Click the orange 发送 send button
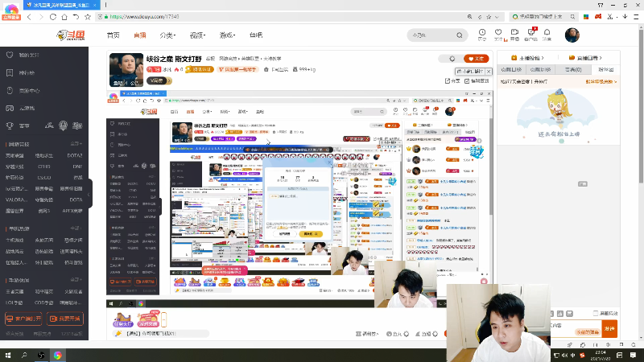The image size is (644, 362). [x=609, y=329]
